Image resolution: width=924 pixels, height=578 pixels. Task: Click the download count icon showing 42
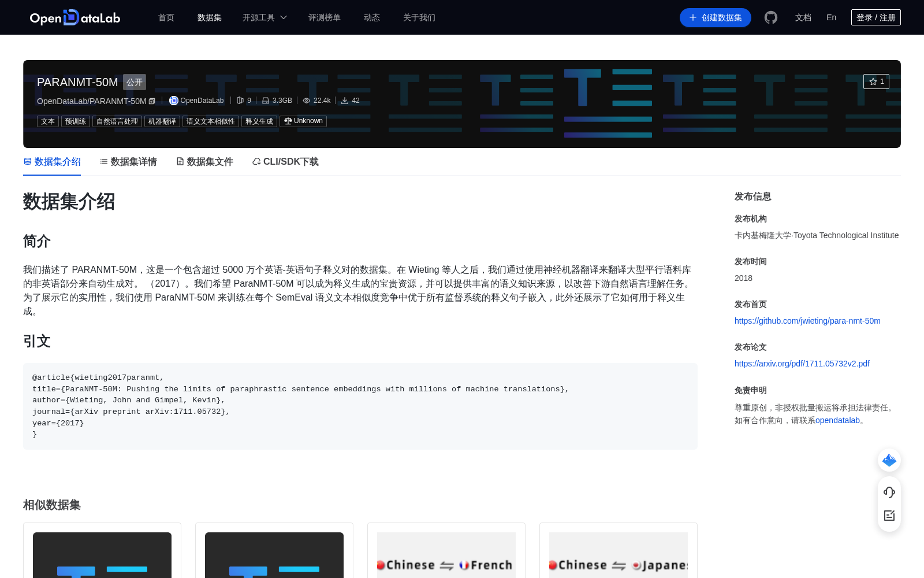[x=345, y=101]
